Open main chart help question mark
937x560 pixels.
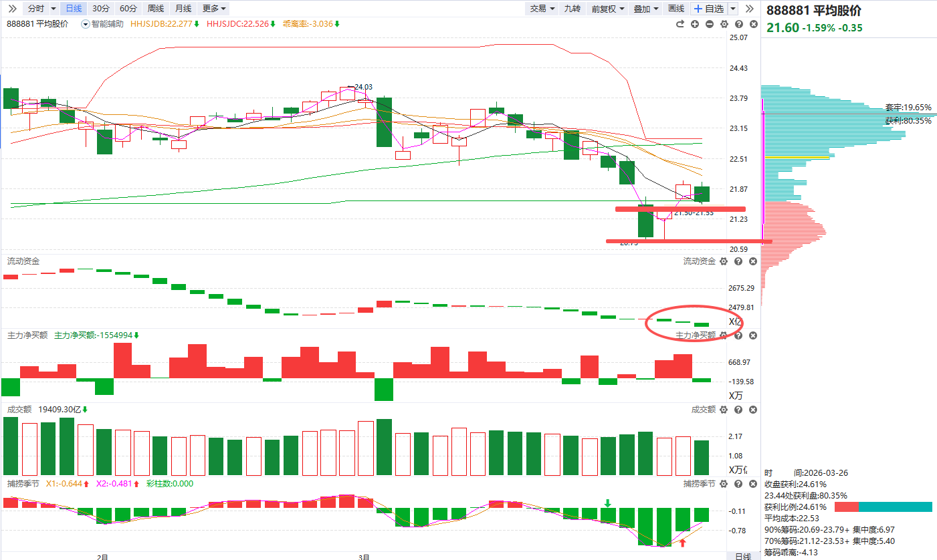(x=739, y=24)
